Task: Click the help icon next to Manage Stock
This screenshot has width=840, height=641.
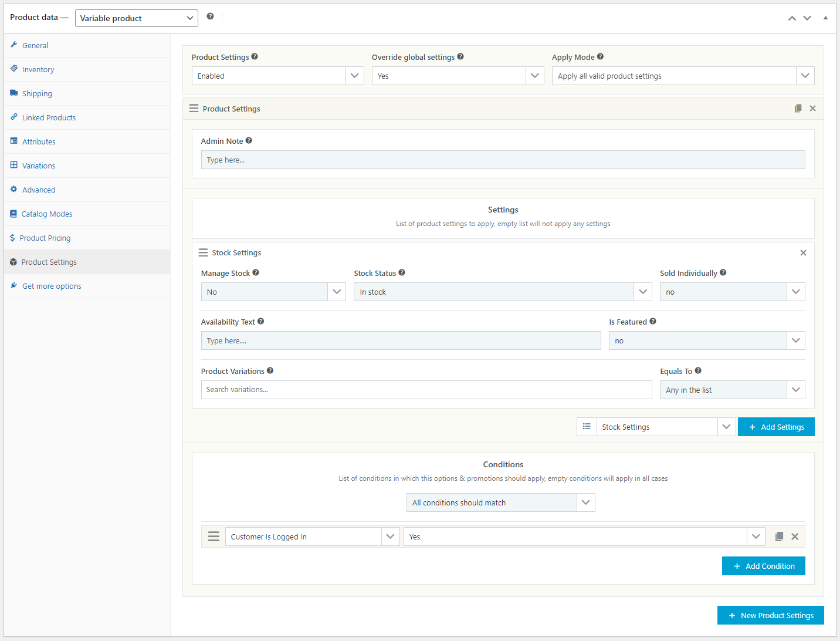Action: (x=256, y=272)
